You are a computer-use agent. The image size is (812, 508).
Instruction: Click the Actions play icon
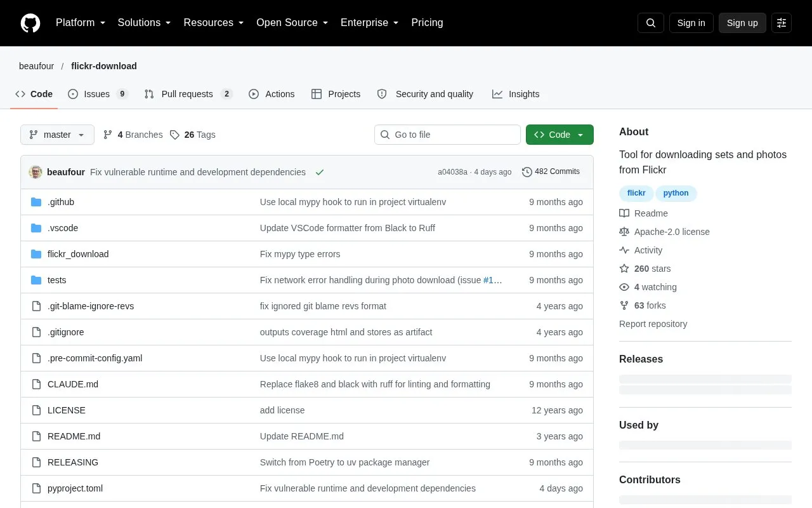pos(254,94)
